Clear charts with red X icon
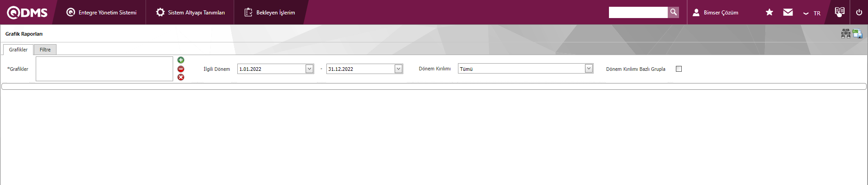Image resolution: width=868 pixels, height=185 pixels. click(181, 77)
